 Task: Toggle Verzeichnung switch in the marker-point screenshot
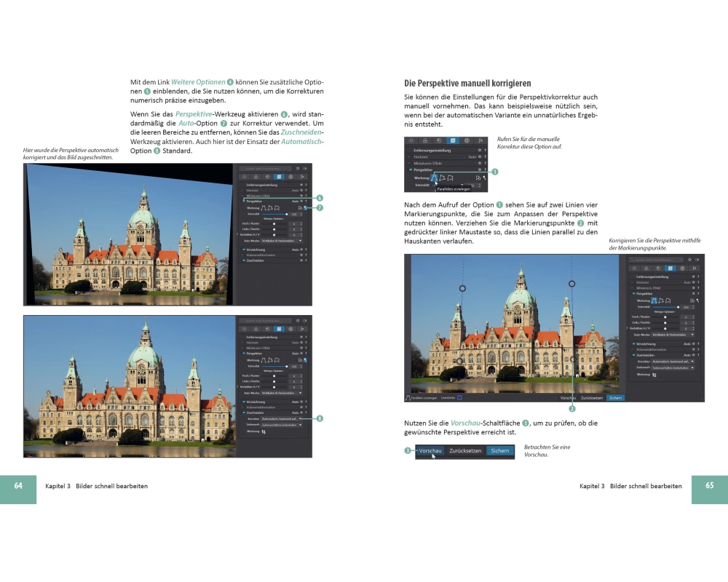(633, 343)
